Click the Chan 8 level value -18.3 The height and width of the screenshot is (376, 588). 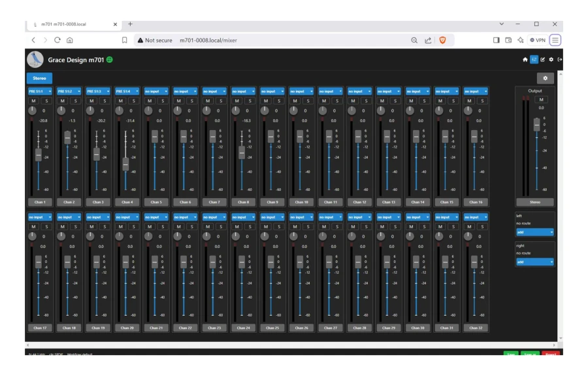pos(246,121)
